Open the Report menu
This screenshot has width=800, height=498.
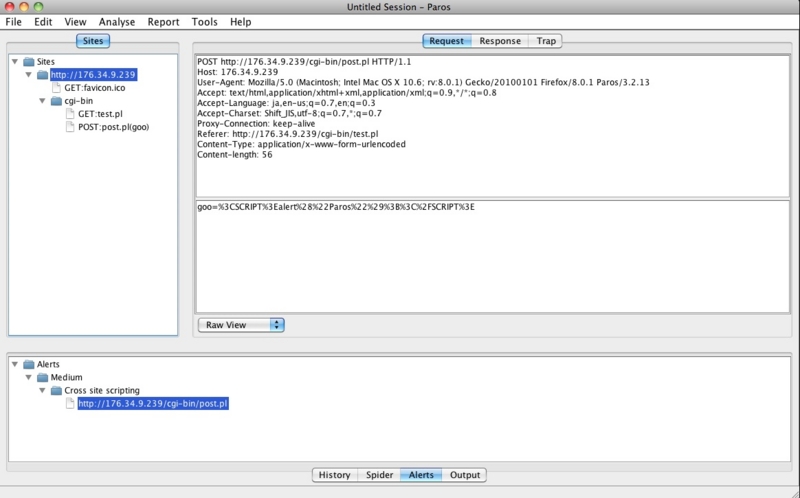[163, 22]
